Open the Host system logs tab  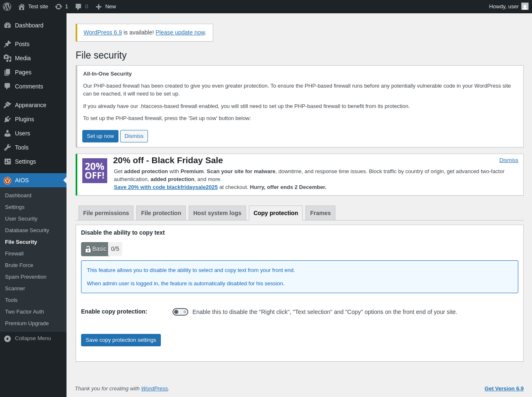click(217, 213)
